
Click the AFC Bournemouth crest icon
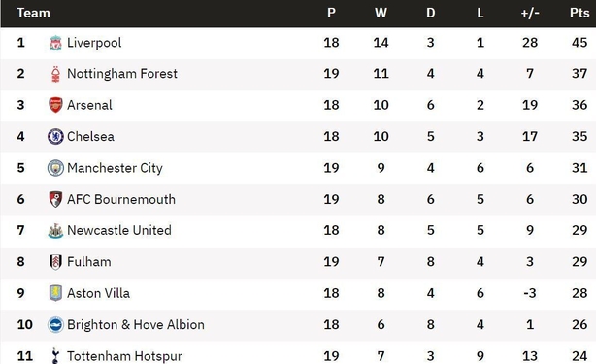point(55,199)
